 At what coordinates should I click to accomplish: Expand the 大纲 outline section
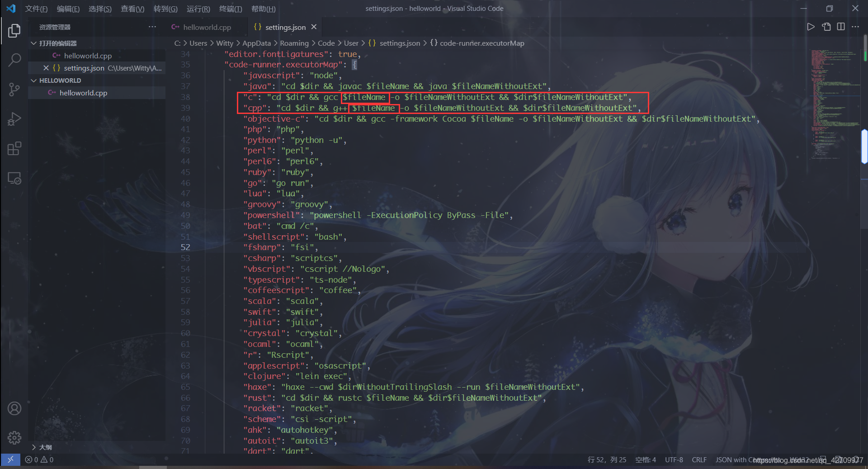point(33,447)
